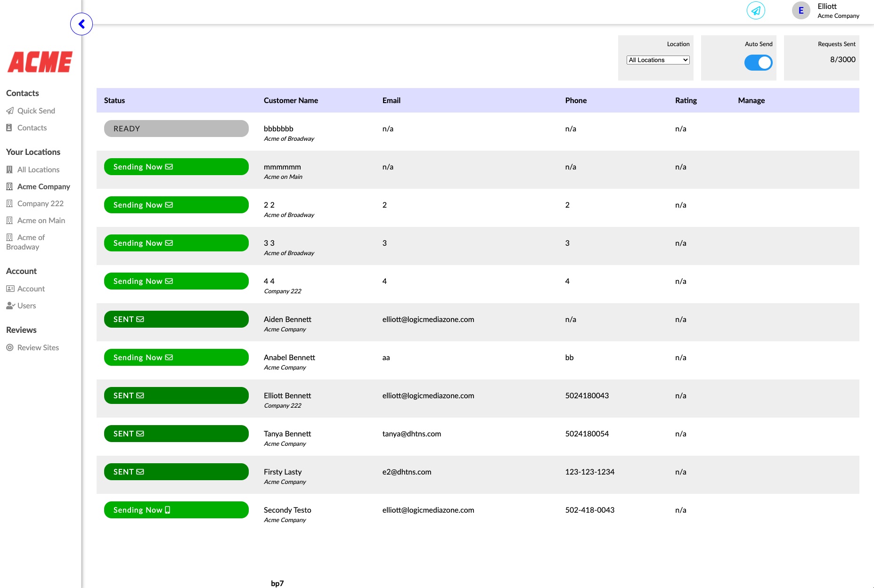Open Acme of Broadway location link
Screen dimensions: 874x588
tap(25, 242)
